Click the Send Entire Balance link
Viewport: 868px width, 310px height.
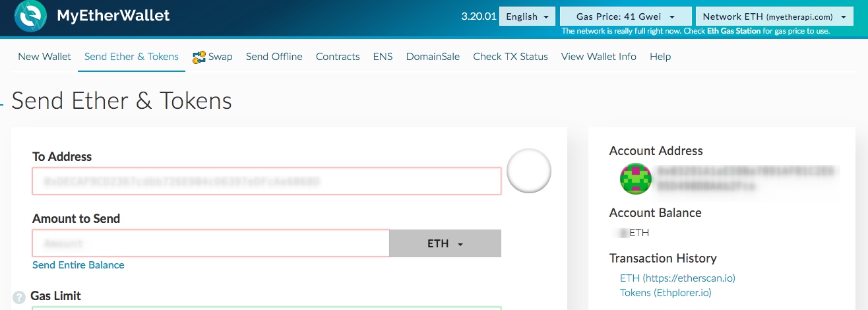(78, 265)
